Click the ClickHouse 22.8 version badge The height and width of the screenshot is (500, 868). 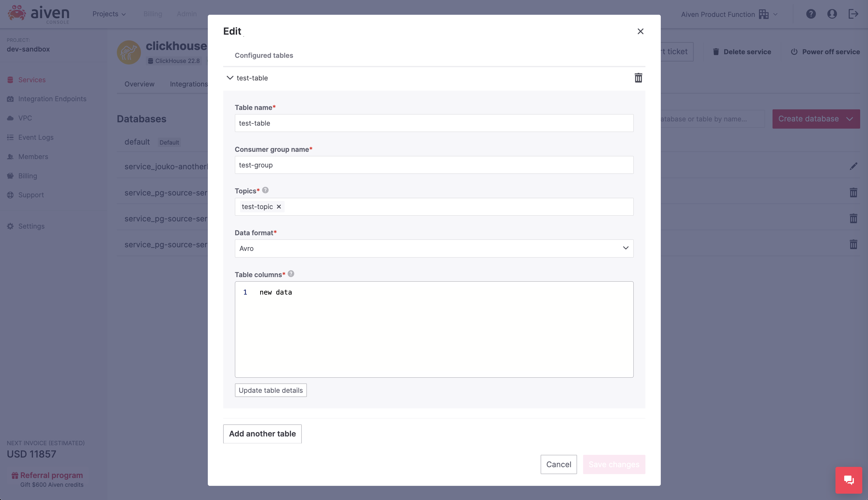point(174,61)
